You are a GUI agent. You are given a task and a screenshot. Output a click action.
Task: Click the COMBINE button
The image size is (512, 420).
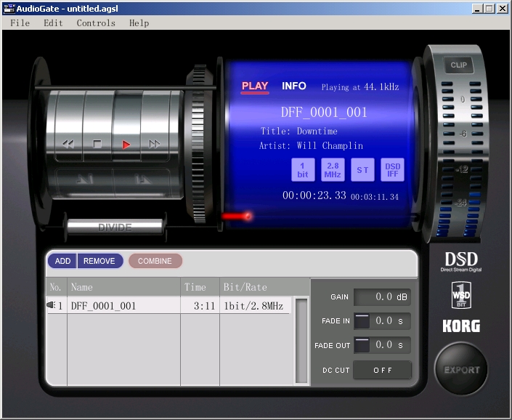pyautogui.click(x=155, y=261)
